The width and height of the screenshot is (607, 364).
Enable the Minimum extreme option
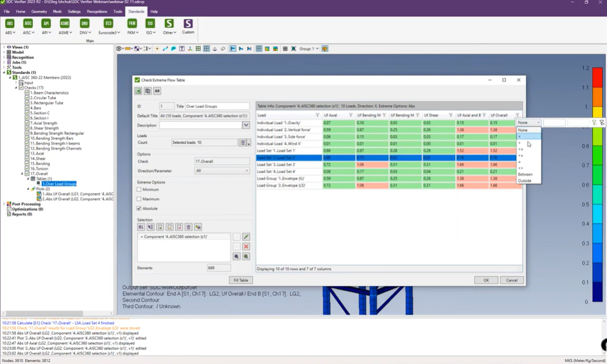pyautogui.click(x=138, y=189)
